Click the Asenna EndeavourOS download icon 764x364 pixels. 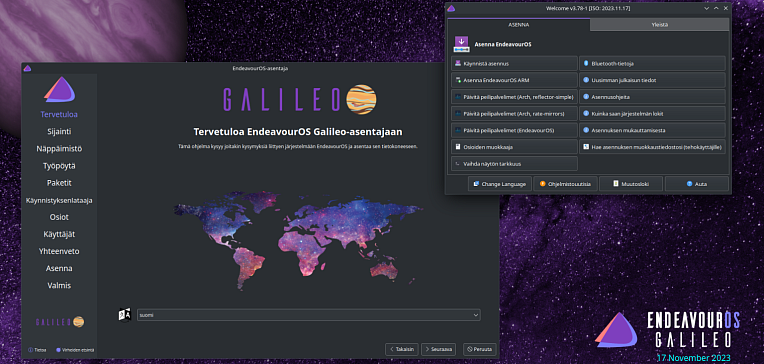[x=461, y=44]
